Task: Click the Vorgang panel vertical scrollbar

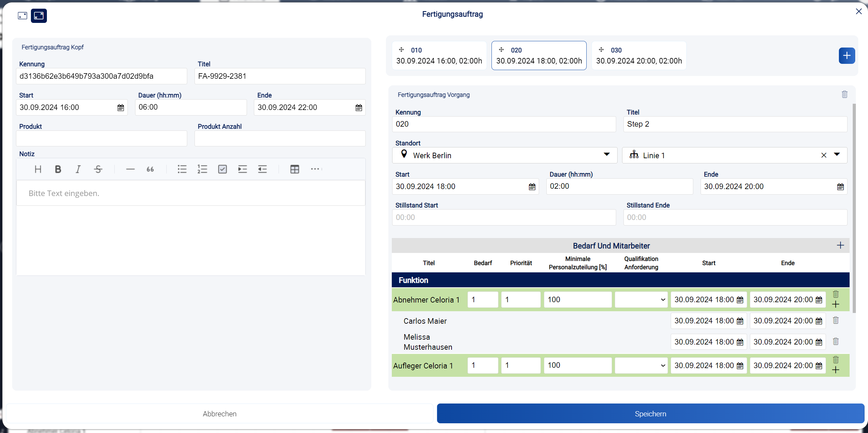Action: [x=854, y=208]
